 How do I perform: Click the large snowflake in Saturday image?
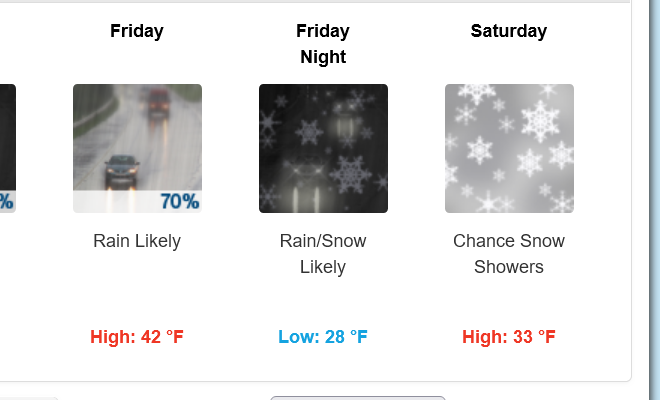pyautogui.click(x=540, y=121)
